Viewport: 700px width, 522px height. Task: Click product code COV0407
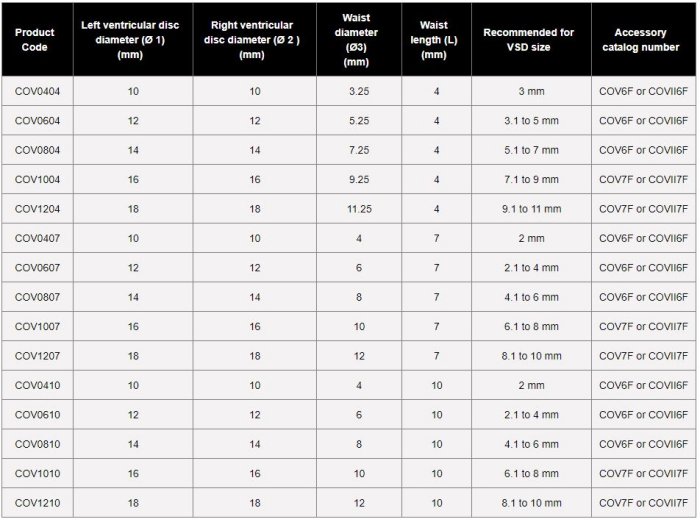(37, 238)
